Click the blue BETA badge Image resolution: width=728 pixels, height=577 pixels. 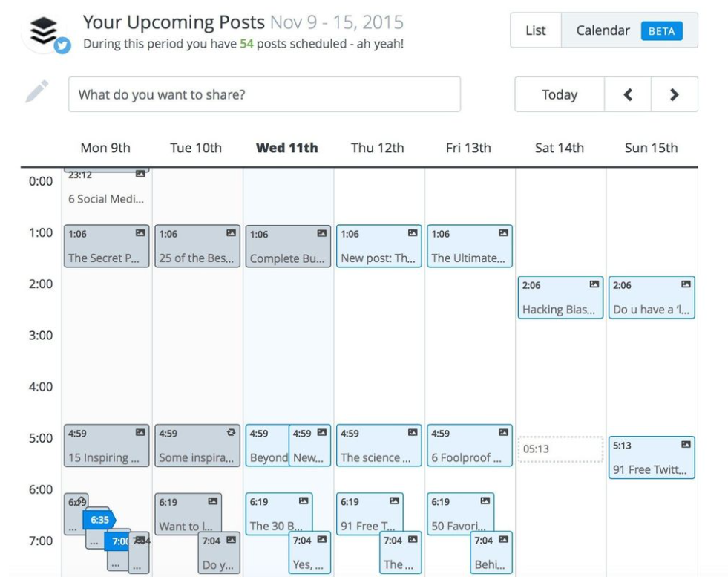662,31
